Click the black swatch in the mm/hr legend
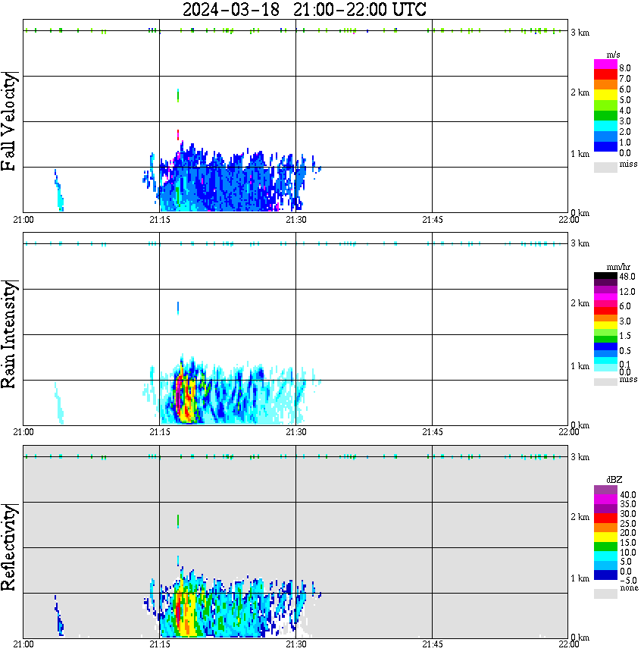The width and height of the screenshot is (644, 658). point(605,276)
